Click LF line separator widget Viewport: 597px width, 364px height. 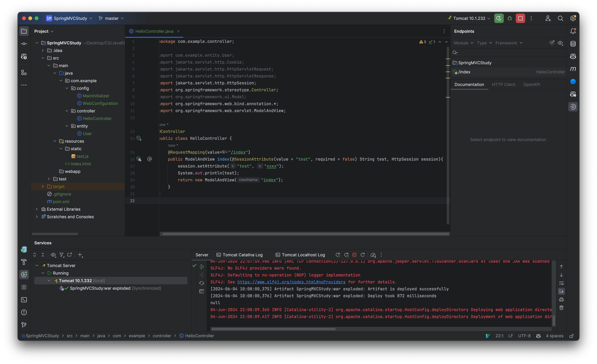(x=511, y=336)
